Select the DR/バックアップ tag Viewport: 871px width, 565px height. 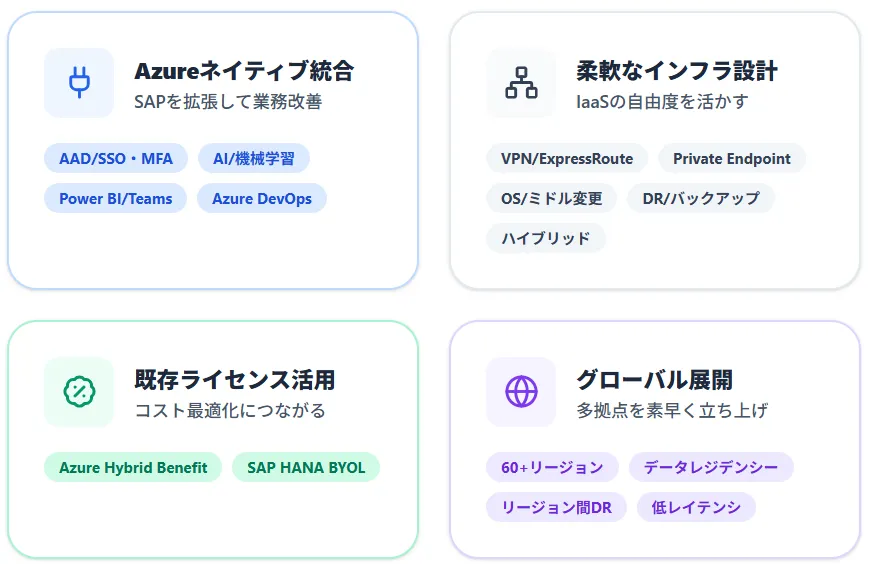[x=701, y=199]
